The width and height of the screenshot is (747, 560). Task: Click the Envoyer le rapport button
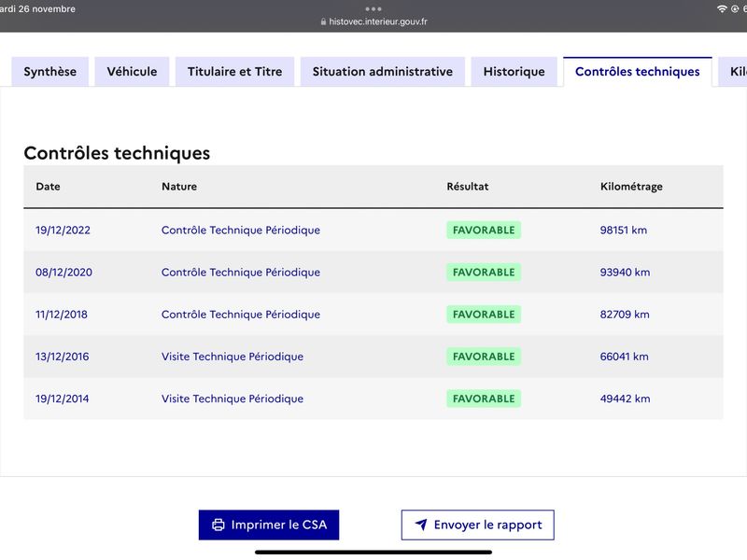click(478, 525)
